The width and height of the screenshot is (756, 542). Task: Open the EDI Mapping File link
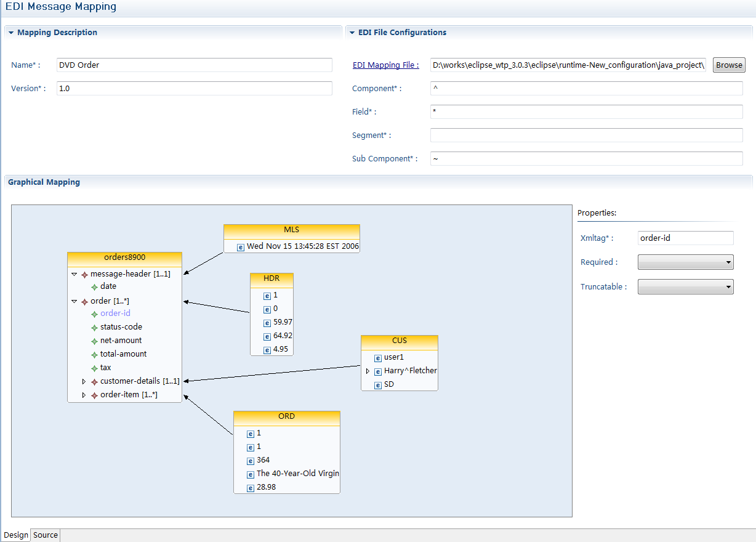(x=385, y=65)
